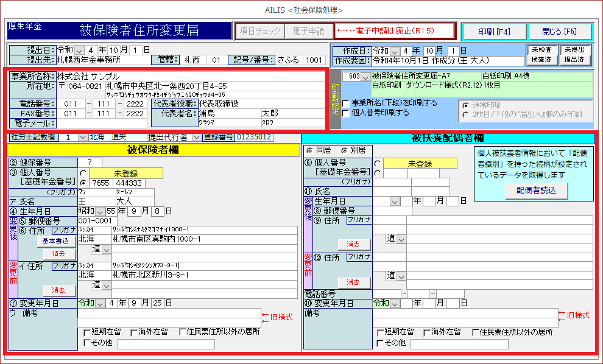Image resolution: width=603 pixels, height=364 pixels.
Task: Select the 同居 radio option
Action: click(x=309, y=150)
